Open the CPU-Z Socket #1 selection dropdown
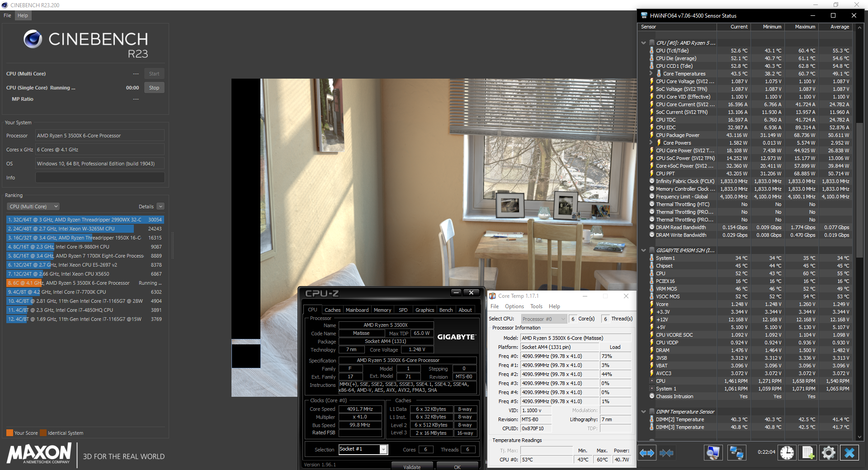The width and height of the screenshot is (868, 470). coord(383,449)
